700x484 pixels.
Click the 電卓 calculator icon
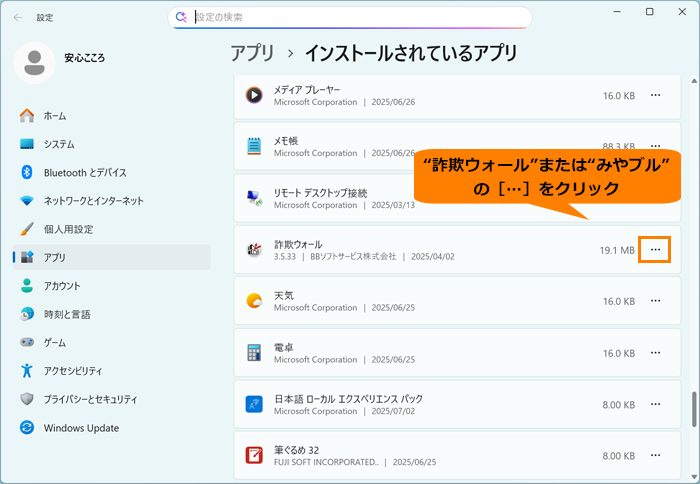[x=254, y=353]
